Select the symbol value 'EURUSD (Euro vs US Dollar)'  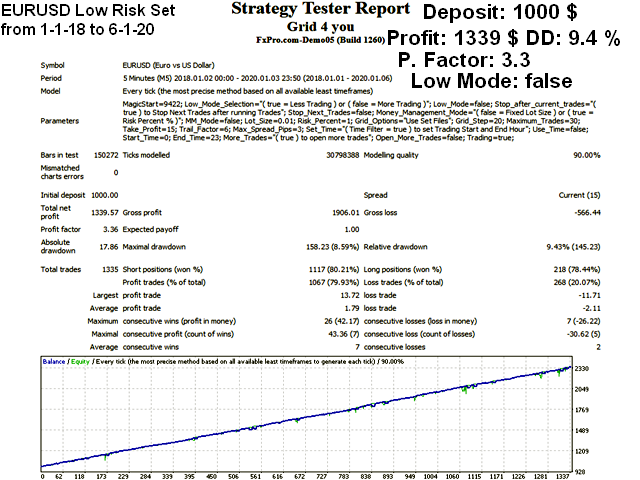168,65
